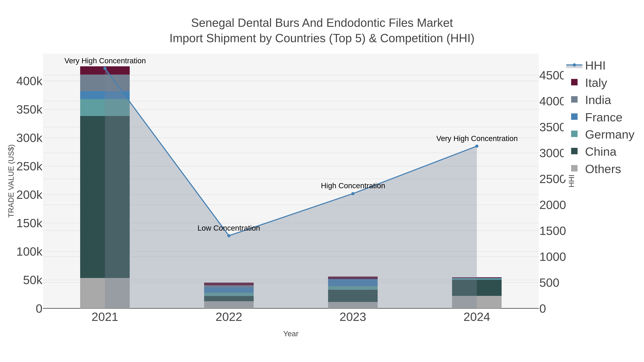Screen dimensions: 644x362
Task: Click the China segment in the 2021 bar
Action: [x=105, y=197]
